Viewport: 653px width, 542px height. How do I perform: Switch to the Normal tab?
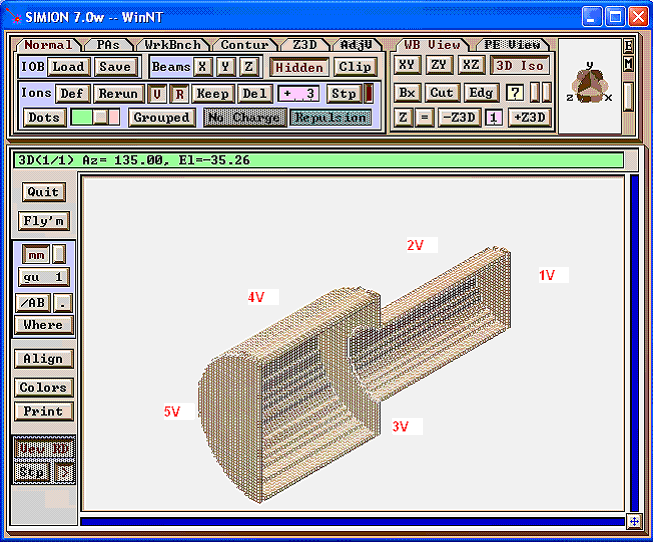[47, 45]
